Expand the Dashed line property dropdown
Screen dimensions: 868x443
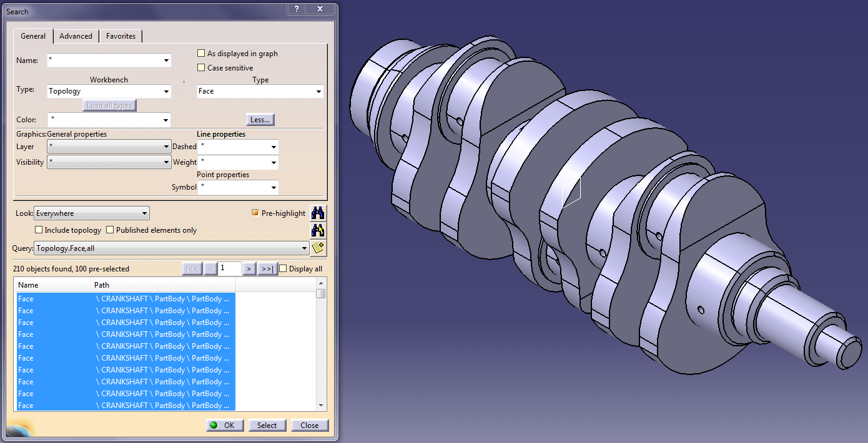(x=274, y=147)
